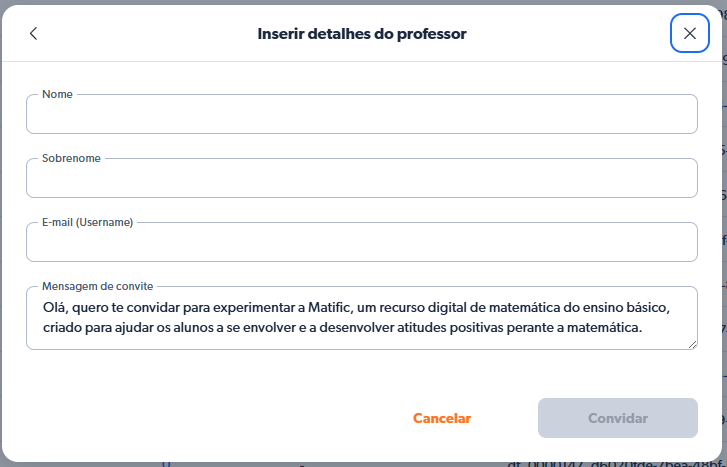Click the Nome field label

(x=59, y=94)
